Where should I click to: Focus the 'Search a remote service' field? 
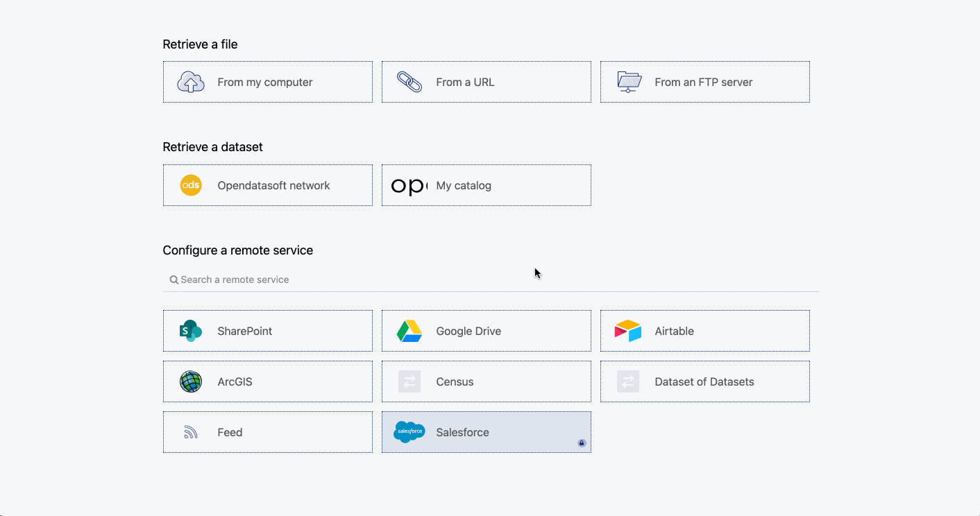tap(486, 279)
